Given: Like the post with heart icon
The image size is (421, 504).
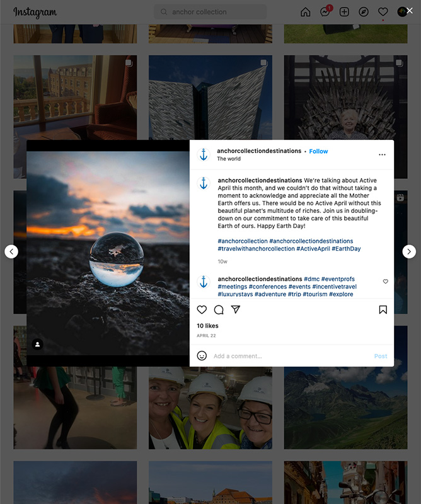Looking at the screenshot, I should tap(202, 309).
